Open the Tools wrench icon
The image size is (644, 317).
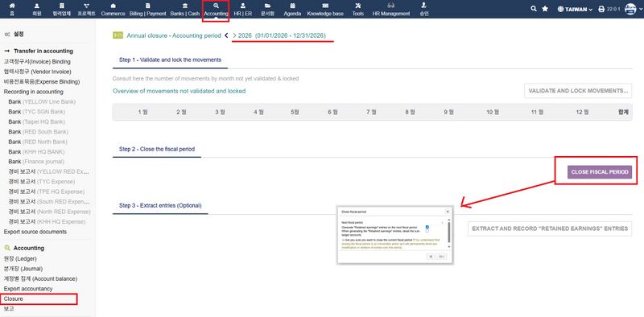tap(357, 6)
